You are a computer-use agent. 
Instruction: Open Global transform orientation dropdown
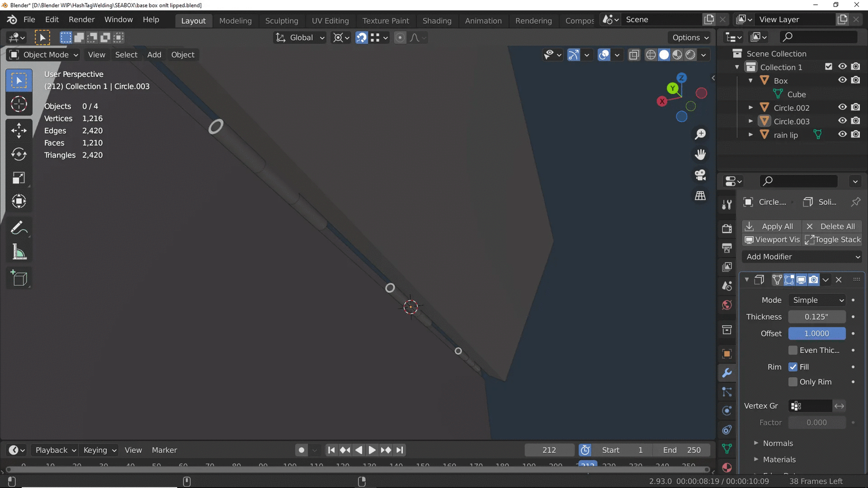300,38
